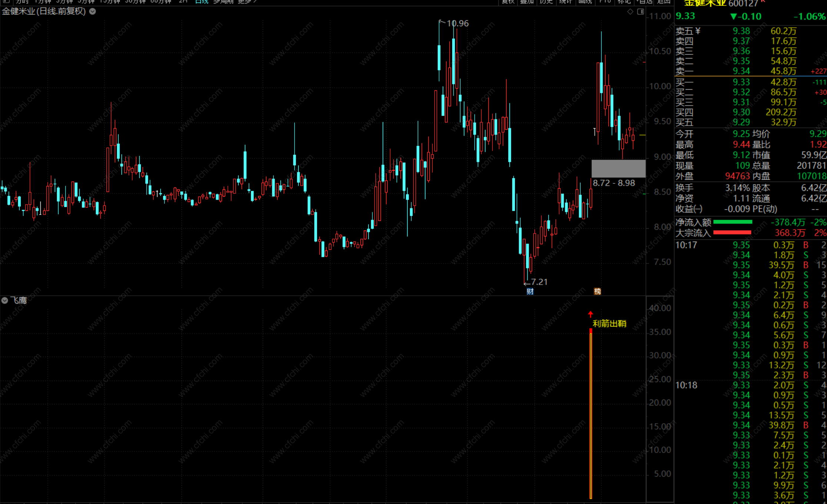Open the 财 marker below the chart
This screenshot has height=504, width=827.
(x=530, y=292)
